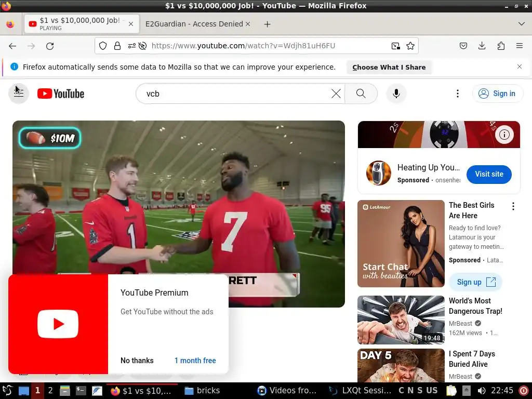Open the site permissions icon
The width and height of the screenshot is (532, 399).
click(x=131, y=46)
